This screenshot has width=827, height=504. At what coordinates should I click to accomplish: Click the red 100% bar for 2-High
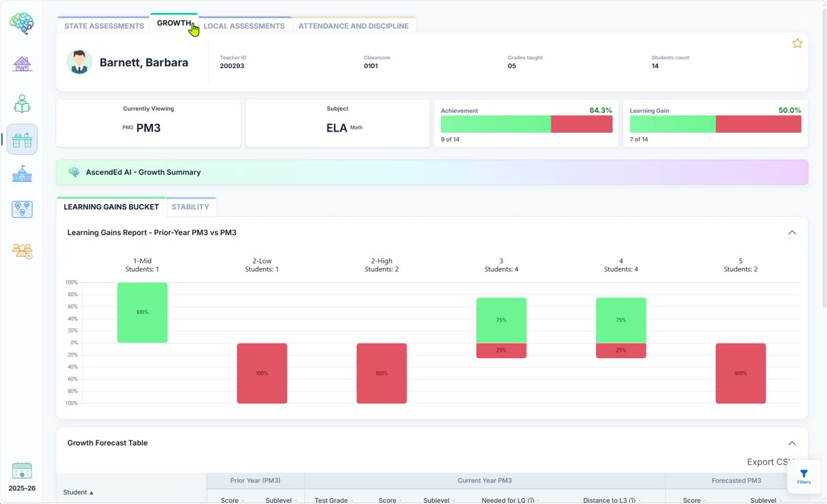382,373
